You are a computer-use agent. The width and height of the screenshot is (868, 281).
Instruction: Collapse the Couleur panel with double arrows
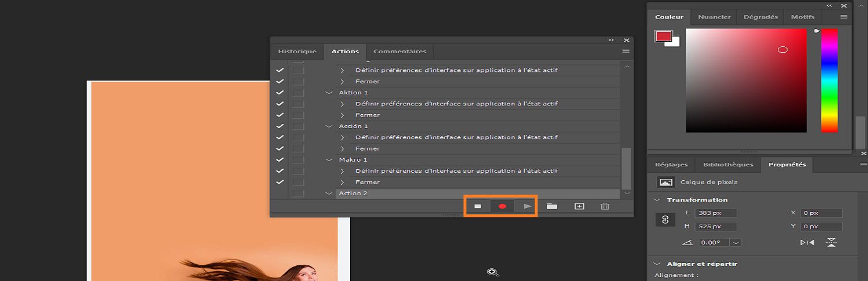(x=830, y=6)
